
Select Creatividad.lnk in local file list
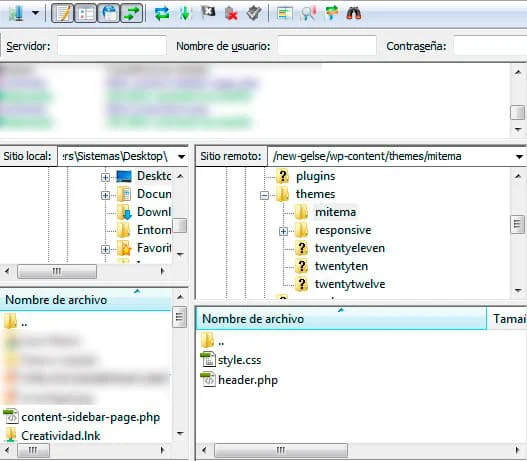60,436
